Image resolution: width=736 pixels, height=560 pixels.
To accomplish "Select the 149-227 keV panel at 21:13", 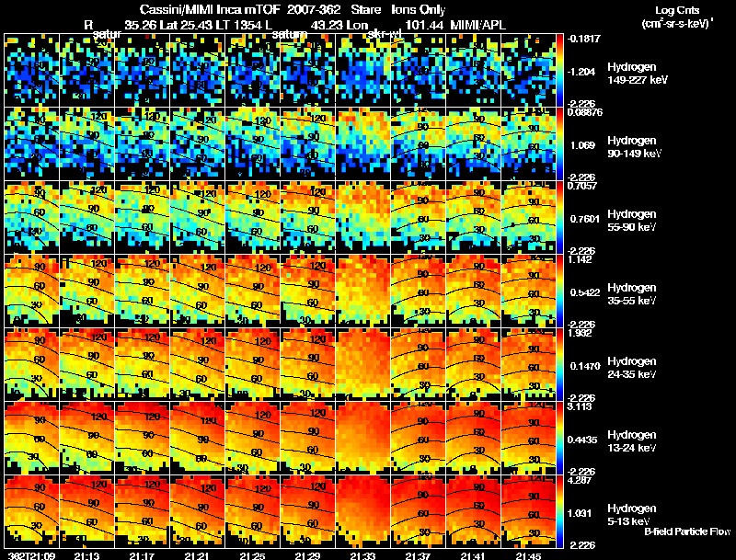I will pos(86,70).
